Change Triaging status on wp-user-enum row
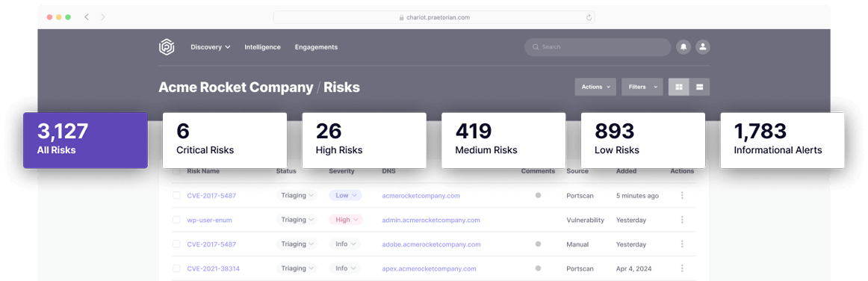The height and width of the screenshot is (281, 868). pyautogui.click(x=297, y=220)
